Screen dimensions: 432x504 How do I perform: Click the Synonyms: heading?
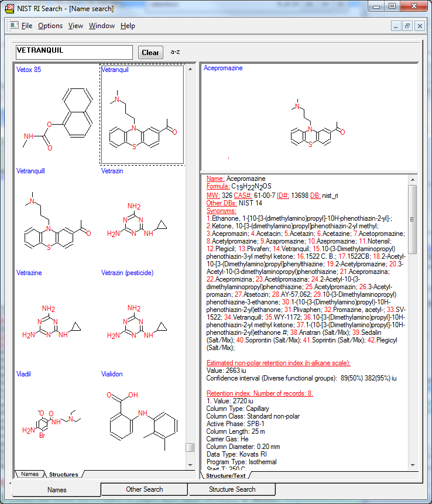[x=221, y=211]
